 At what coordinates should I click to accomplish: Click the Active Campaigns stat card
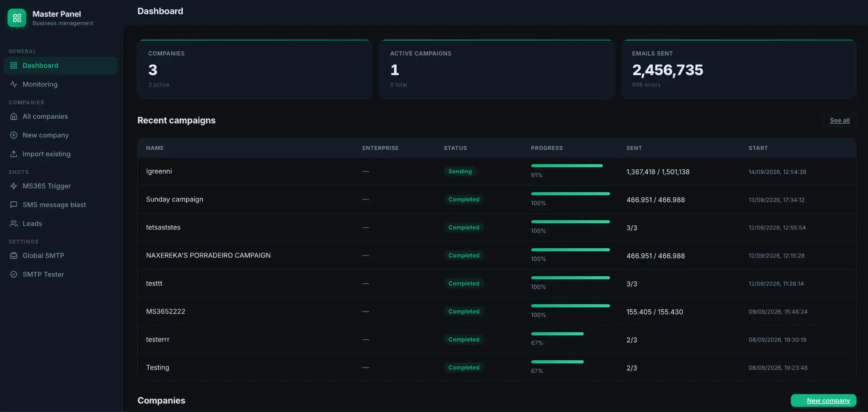(x=497, y=69)
